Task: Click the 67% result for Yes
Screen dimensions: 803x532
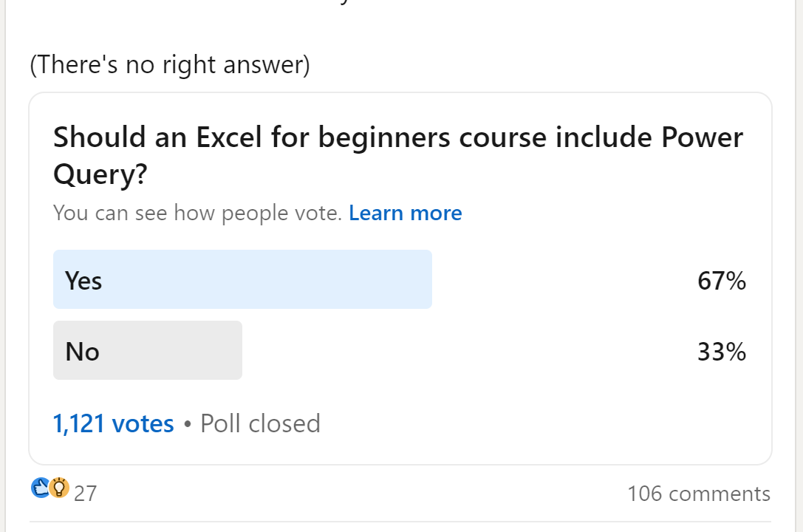Action: (x=721, y=281)
